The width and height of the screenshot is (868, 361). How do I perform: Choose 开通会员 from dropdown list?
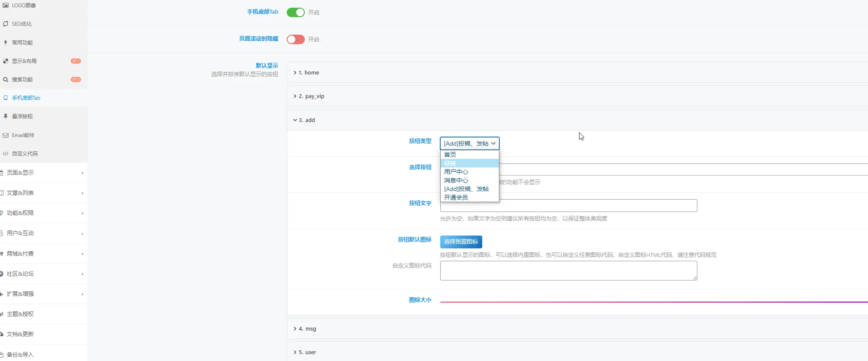pos(470,197)
